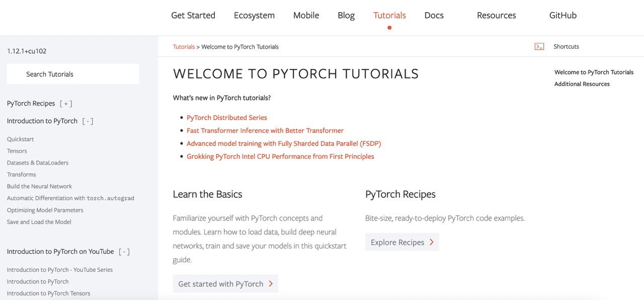Viewport: 644px width, 300px height.
Task: Open Advanced model training with FSDP link
Action: click(284, 144)
